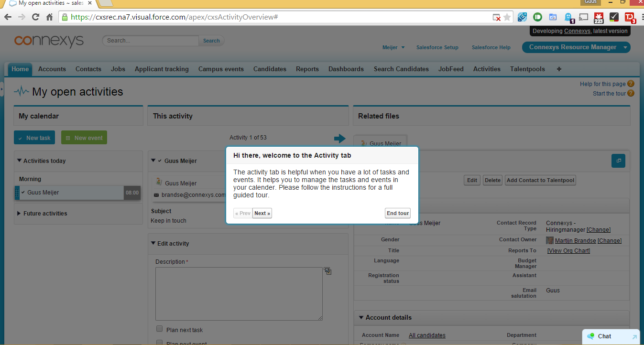Click the blocked popup icon in address bar
This screenshot has width=644, height=345.
[x=497, y=17]
